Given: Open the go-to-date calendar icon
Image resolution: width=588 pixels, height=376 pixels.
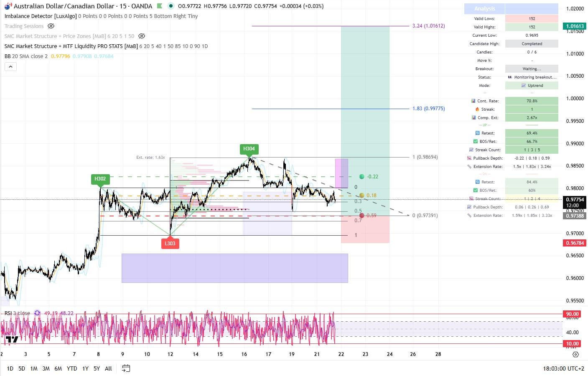Looking at the screenshot, I should click(x=125, y=368).
